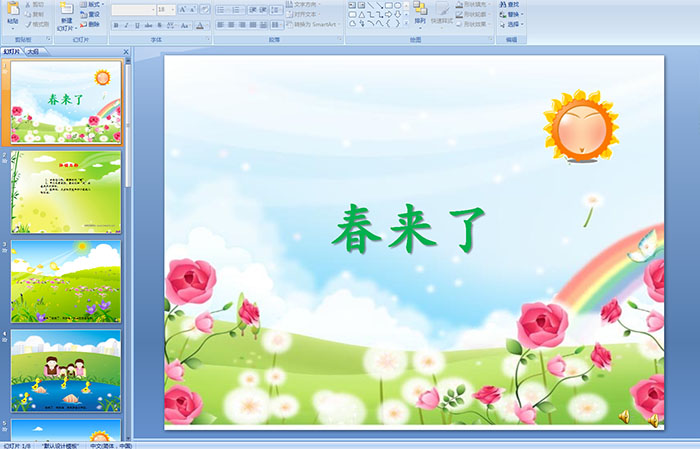Clear all formatting icon

[204, 9]
